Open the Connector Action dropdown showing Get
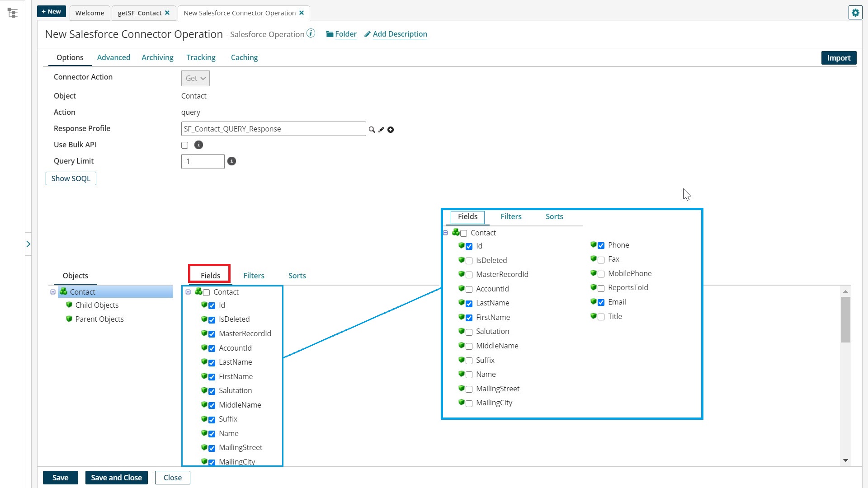The height and width of the screenshot is (488, 868). pos(195,78)
